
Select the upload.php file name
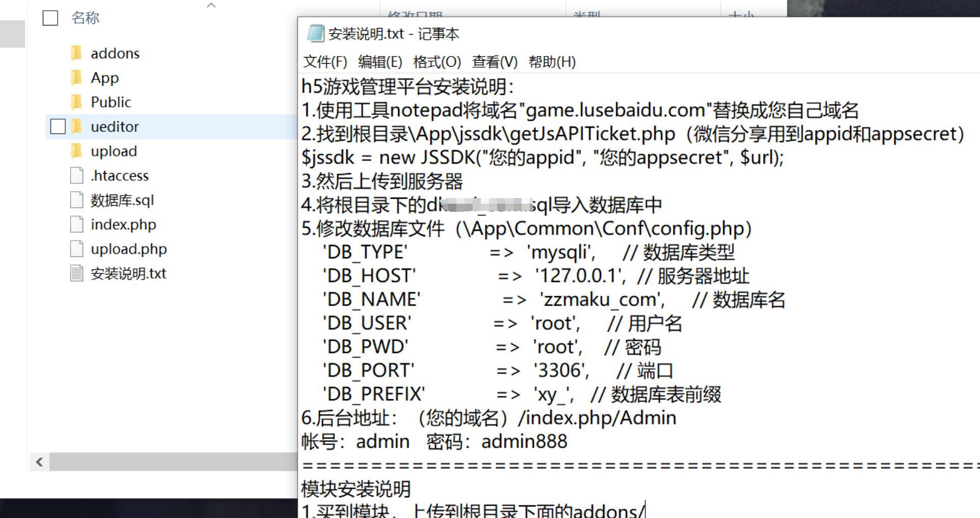pyautogui.click(x=129, y=249)
